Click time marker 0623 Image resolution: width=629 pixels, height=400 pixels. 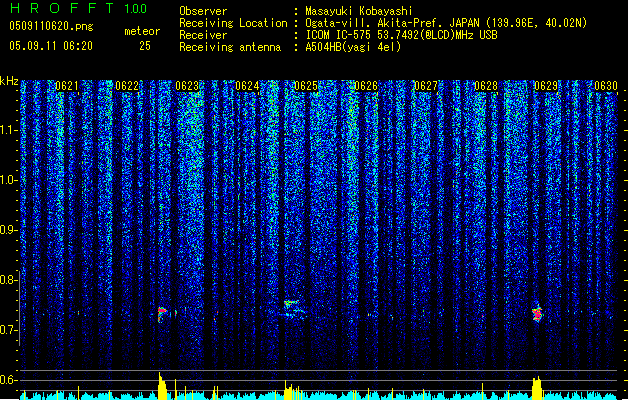(187, 86)
